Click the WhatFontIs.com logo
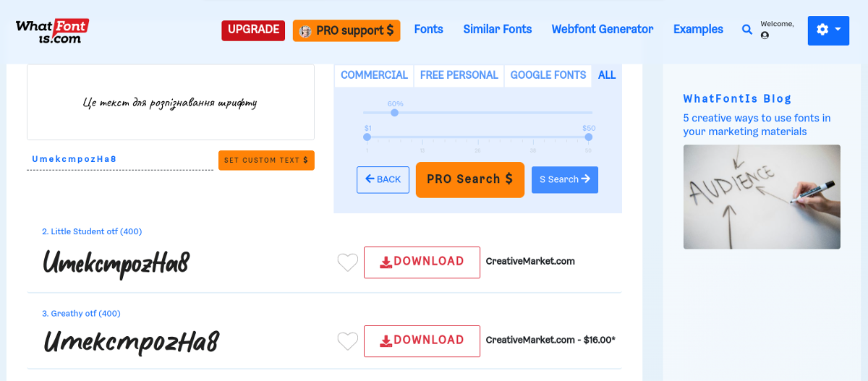 point(52,30)
